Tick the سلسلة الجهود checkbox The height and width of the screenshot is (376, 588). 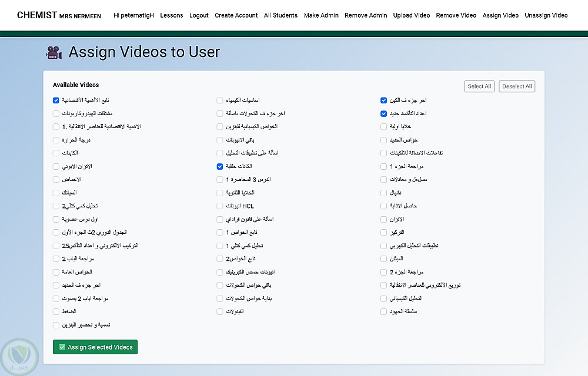383,311
